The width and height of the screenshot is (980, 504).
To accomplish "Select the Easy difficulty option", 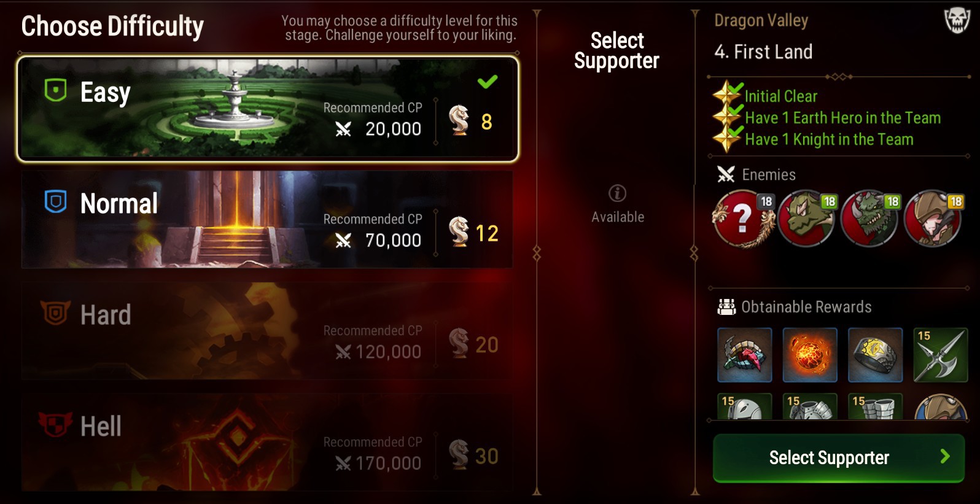I will coord(268,109).
